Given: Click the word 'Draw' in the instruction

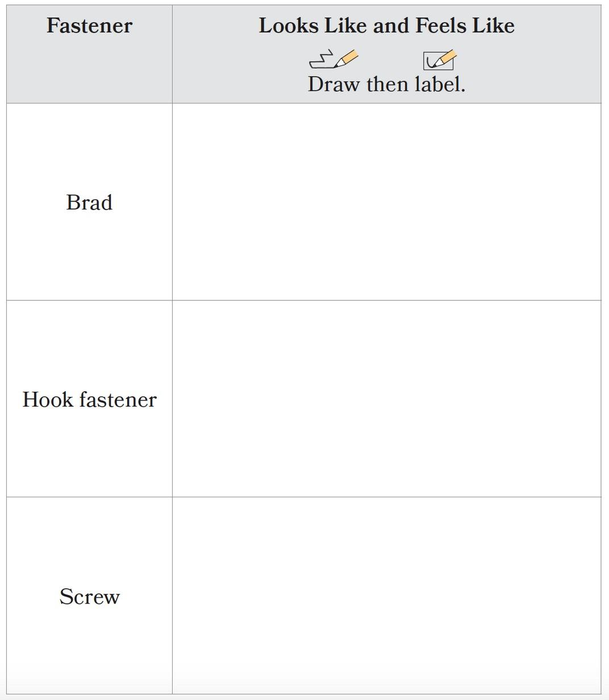Looking at the screenshot, I should (334, 85).
